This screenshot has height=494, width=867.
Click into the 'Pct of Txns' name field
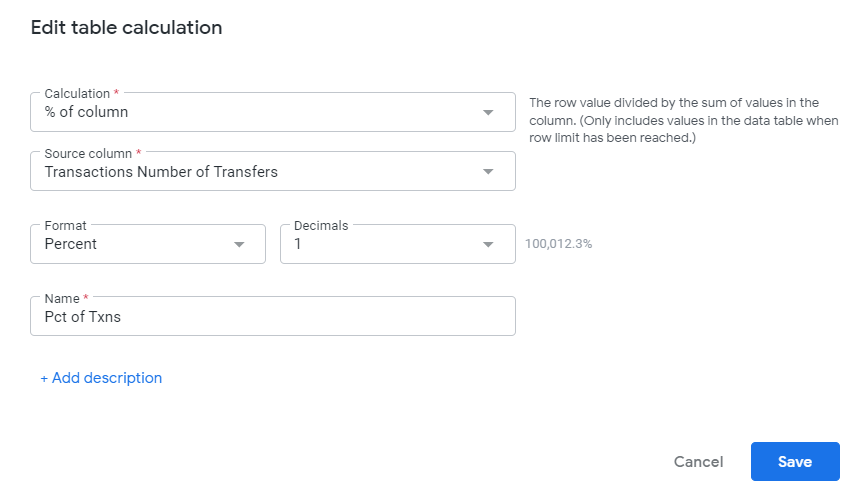click(273, 316)
